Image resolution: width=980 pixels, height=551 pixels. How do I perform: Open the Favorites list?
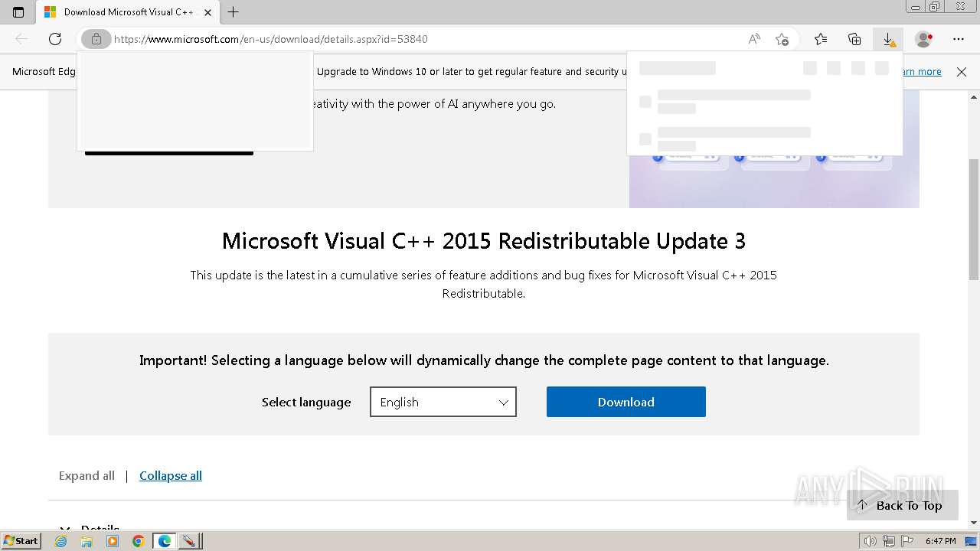(x=821, y=39)
